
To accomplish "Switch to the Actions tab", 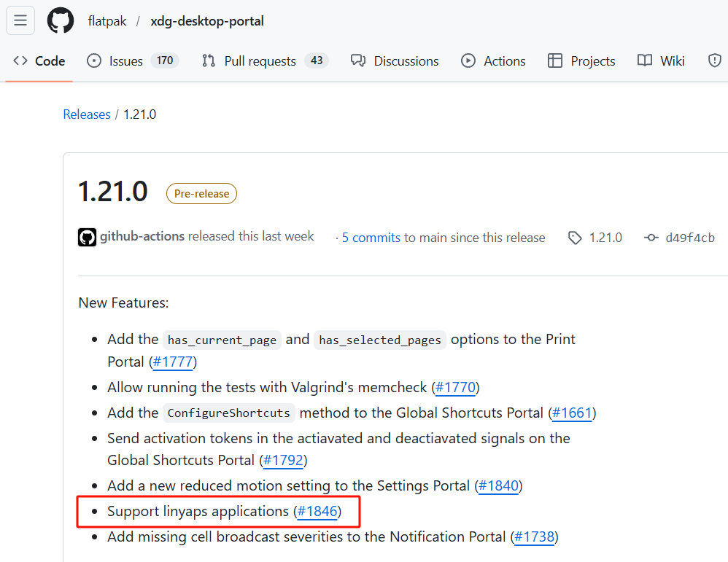I will coord(493,61).
